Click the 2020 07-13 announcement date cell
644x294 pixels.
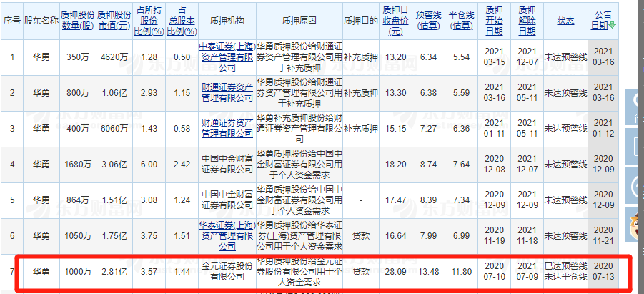(x=604, y=272)
